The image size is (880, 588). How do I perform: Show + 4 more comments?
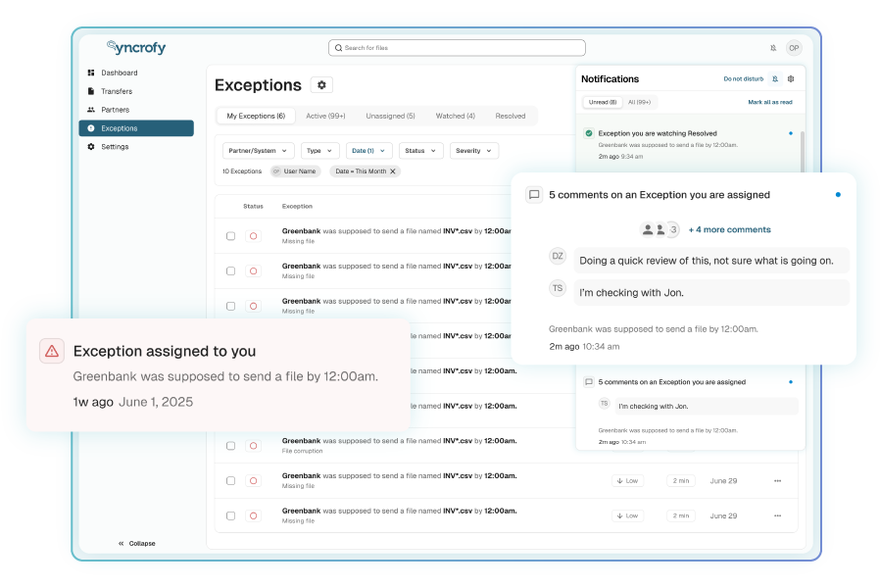tap(729, 229)
